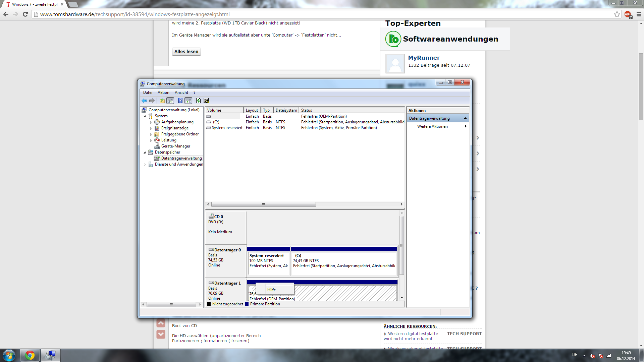
Task: Click the Adblock Plus extension icon
Action: tap(628, 14)
